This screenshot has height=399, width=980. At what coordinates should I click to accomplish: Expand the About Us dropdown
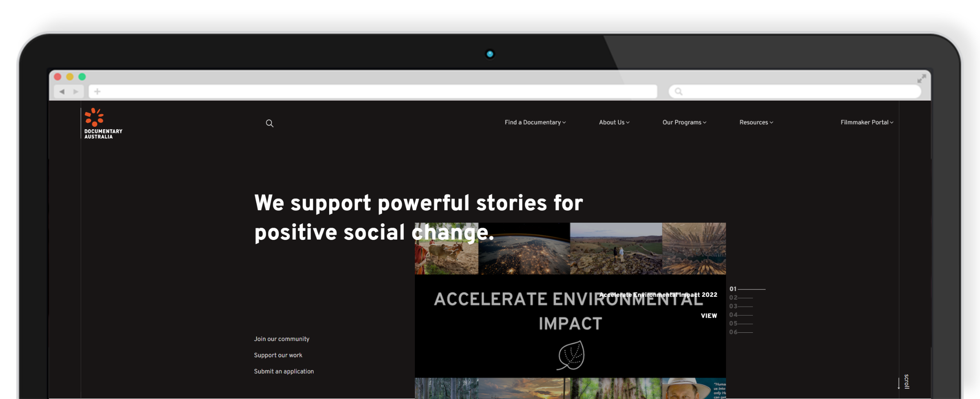(614, 122)
